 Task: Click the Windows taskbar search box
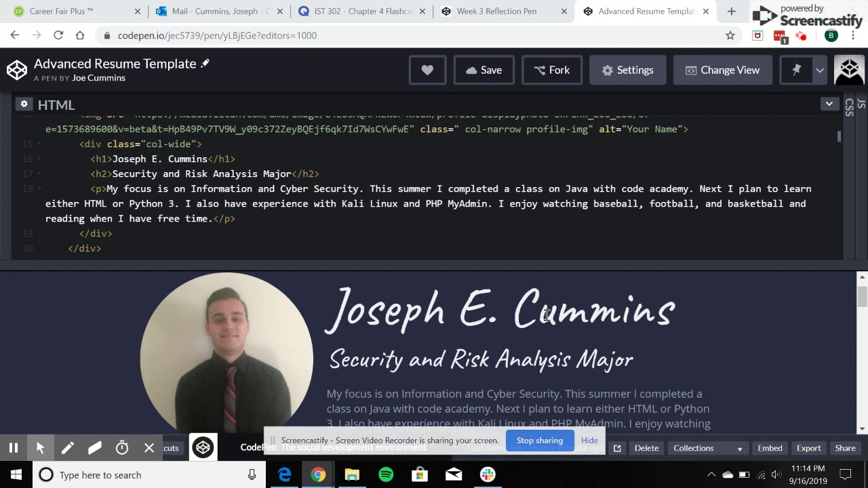[x=149, y=474]
